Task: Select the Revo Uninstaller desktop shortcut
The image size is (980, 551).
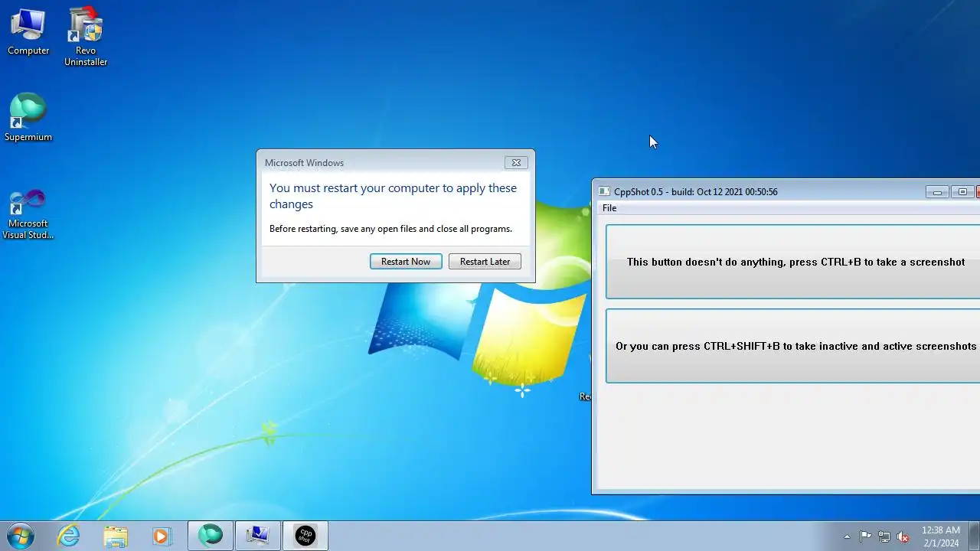Action: (86, 37)
